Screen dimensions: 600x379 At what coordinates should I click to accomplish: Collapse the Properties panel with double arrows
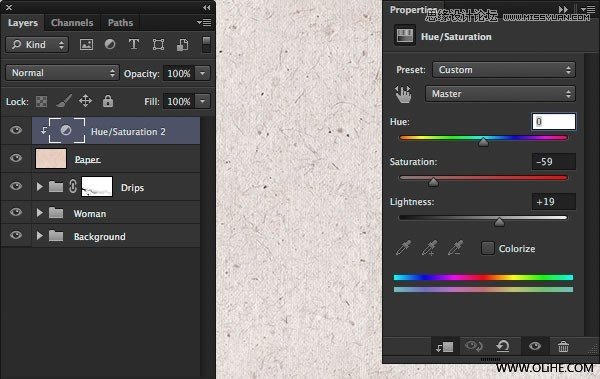(563, 9)
